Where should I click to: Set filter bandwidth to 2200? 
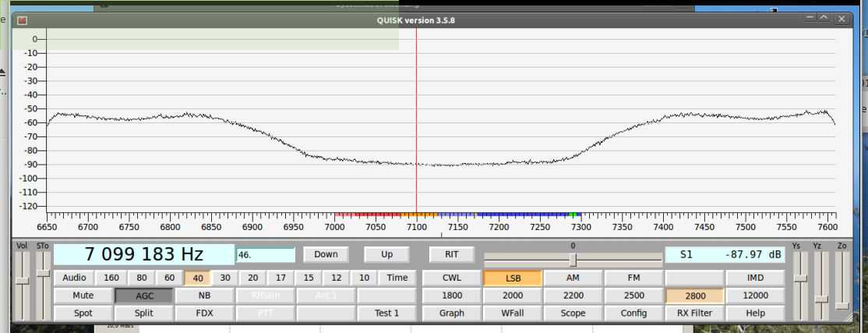pos(573,296)
